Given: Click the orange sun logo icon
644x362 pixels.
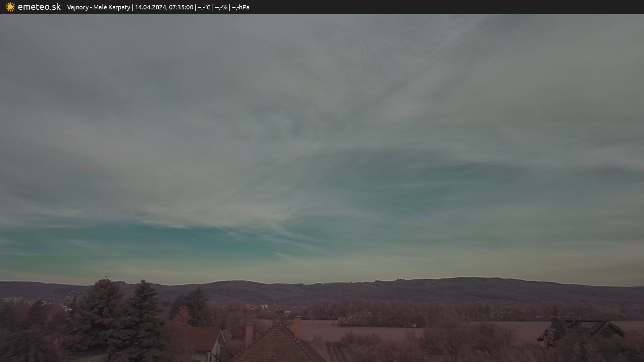Looking at the screenshot, I should [x=10, y=7].
